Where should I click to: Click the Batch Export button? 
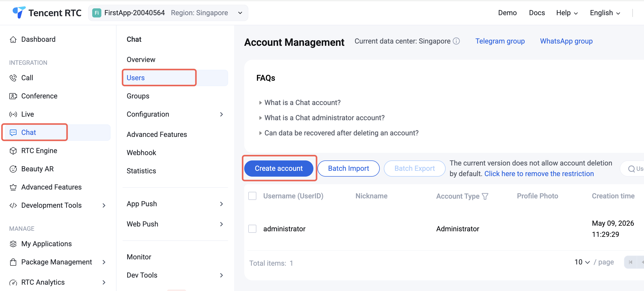[414, 169]
